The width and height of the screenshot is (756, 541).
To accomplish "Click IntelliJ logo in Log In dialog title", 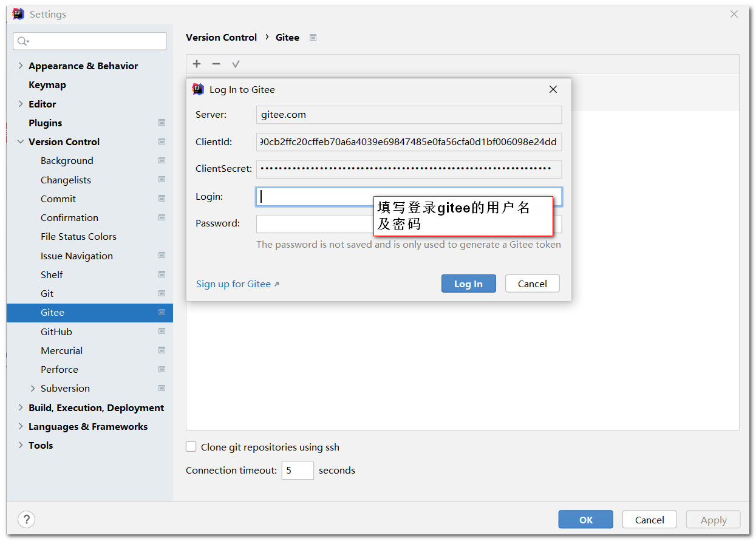I will pos(199,89).
